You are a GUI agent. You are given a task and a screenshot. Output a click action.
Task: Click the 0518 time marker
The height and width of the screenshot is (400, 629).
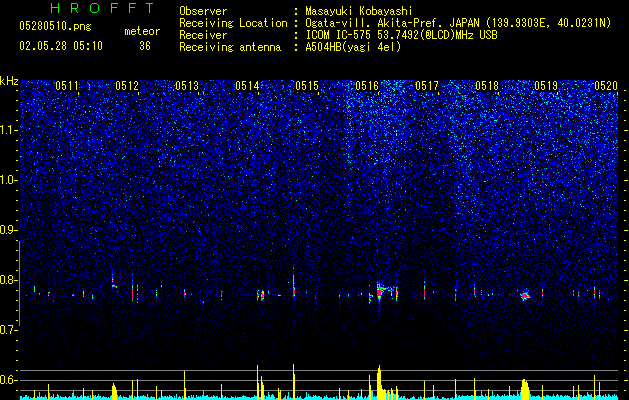tap(487, 86)
